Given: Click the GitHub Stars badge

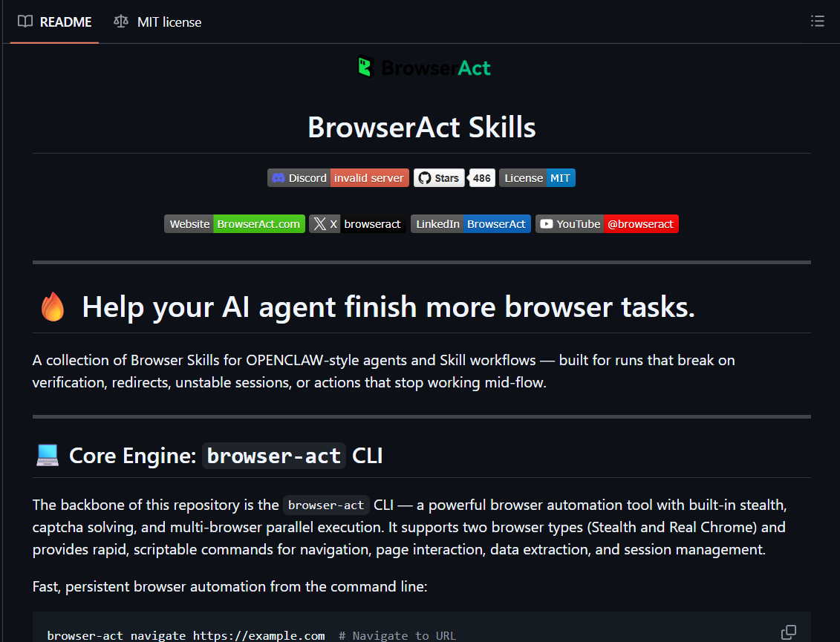Looking at the screenshot, I should point(439,178).
